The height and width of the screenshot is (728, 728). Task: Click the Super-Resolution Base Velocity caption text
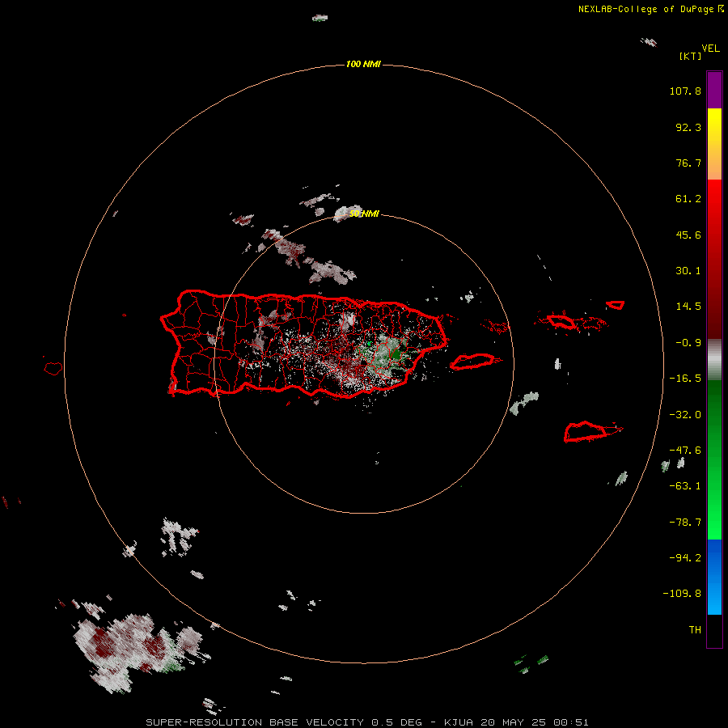point(367,722)
